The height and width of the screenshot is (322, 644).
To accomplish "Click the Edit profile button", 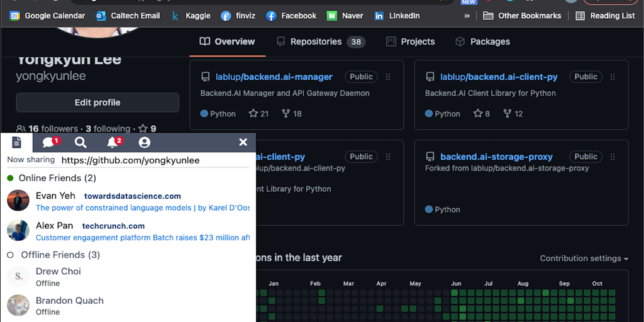I will (97, 103).
